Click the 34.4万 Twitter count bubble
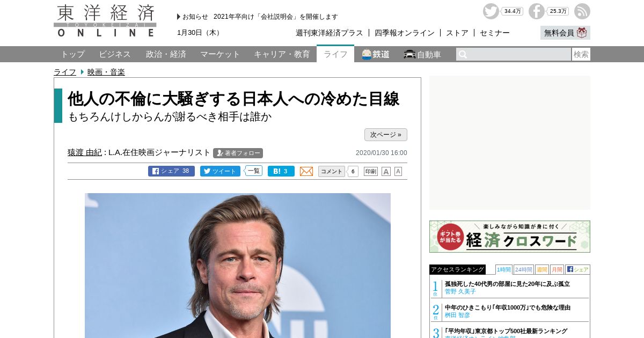The width and height of the screenshot is (644, 338). tap(512, 11)
